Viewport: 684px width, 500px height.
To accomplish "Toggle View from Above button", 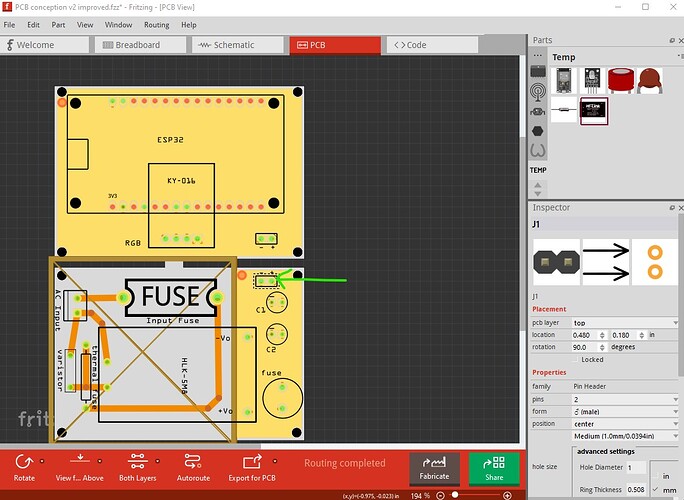I will click(79, 467).
